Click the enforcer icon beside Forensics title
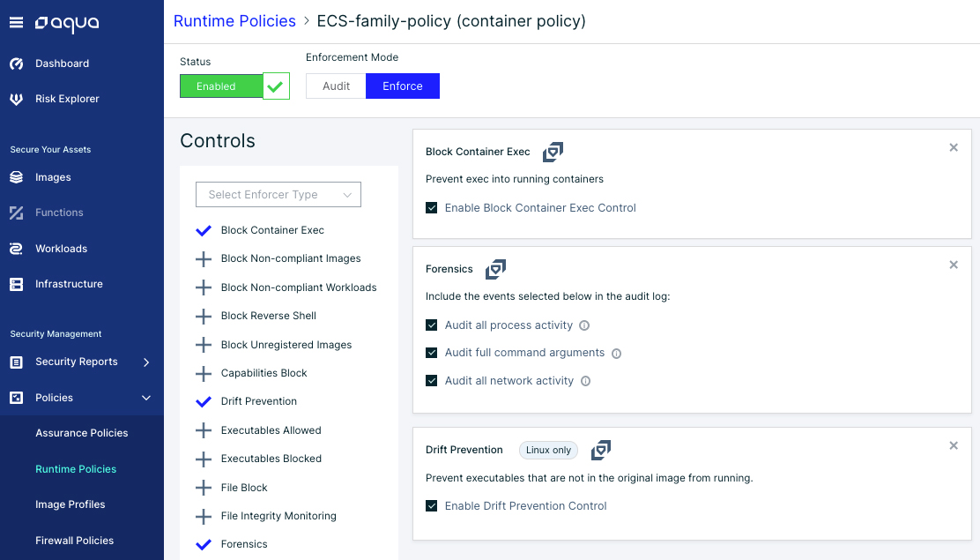 click(495, 269)
